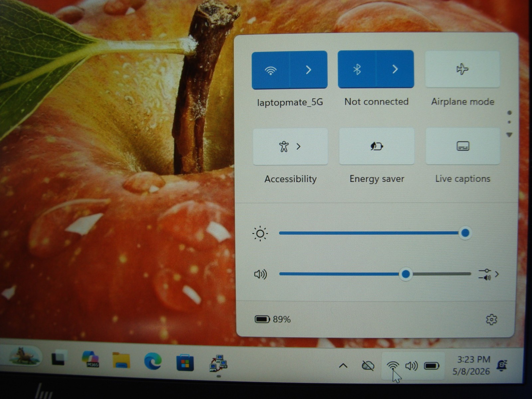Open Microsoft Store from taskbar
532x399 pixels.
(x=185, y=362)
